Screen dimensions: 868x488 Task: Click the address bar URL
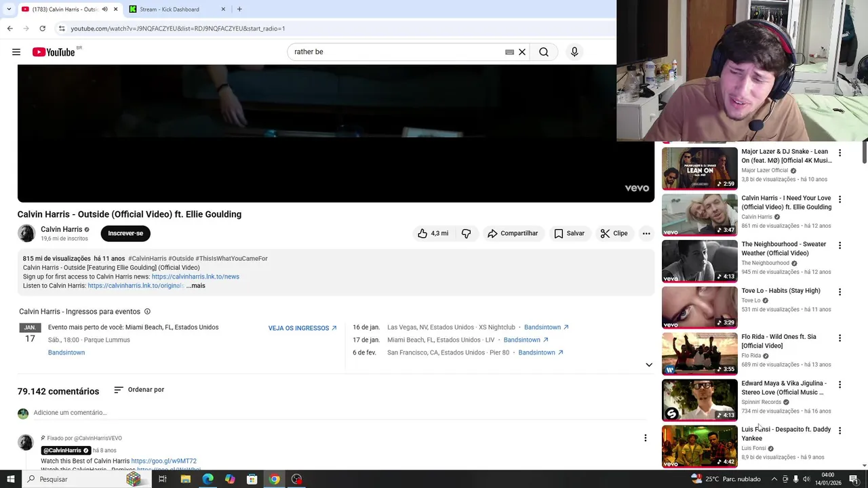[x=178, y=28]
